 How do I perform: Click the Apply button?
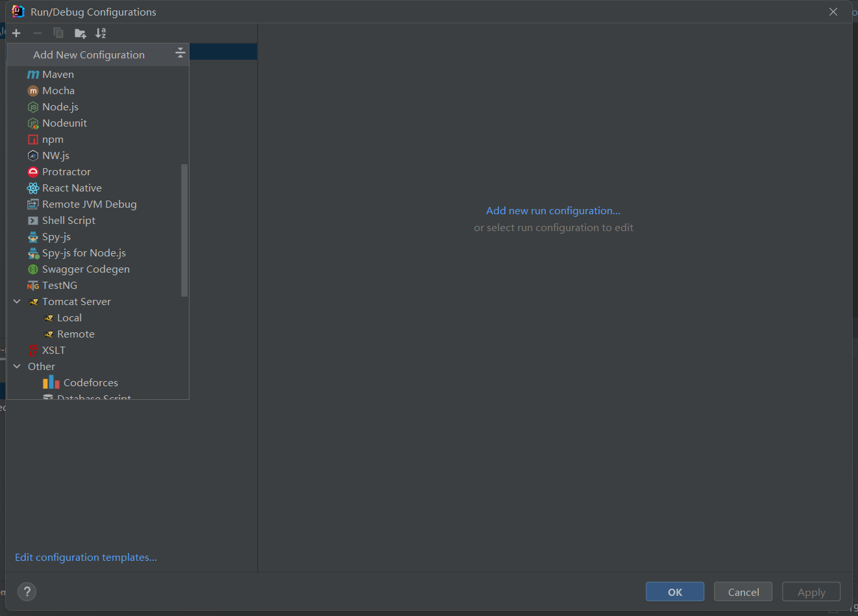[x=811, y=592]
